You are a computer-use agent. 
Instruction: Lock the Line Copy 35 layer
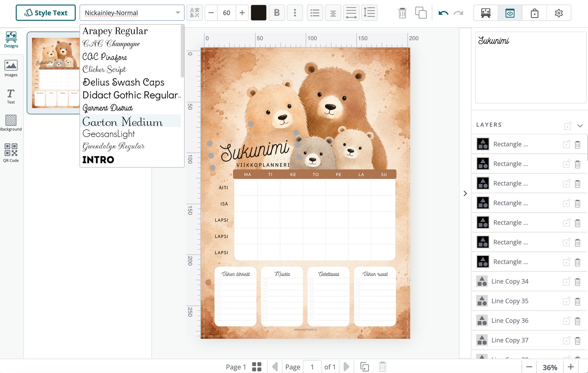(566, 301)
